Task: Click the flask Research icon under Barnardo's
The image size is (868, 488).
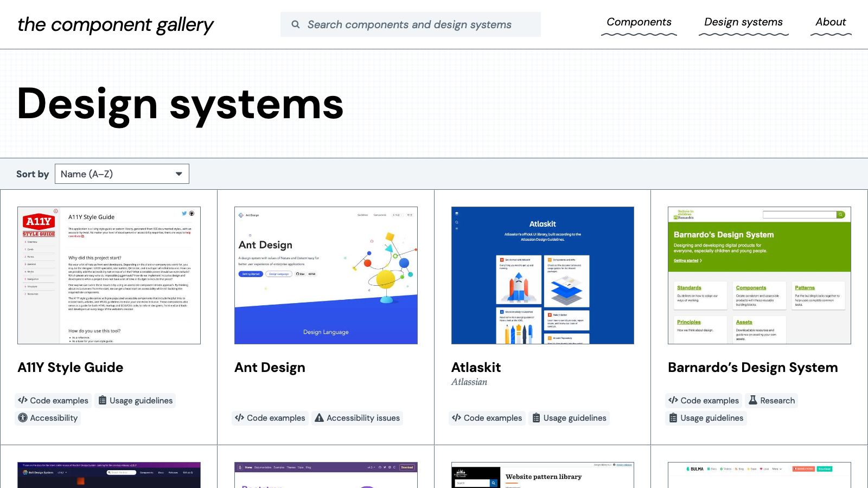Action: 753,400
